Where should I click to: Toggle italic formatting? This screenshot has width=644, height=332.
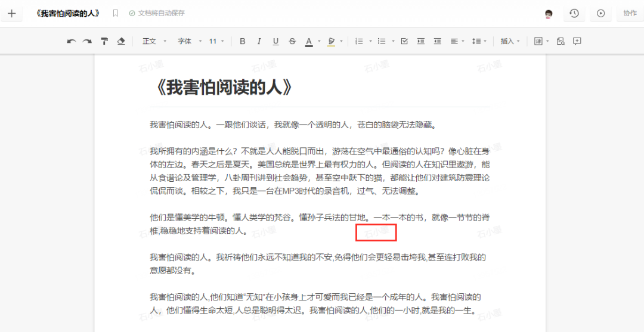[x=259, y=41]
